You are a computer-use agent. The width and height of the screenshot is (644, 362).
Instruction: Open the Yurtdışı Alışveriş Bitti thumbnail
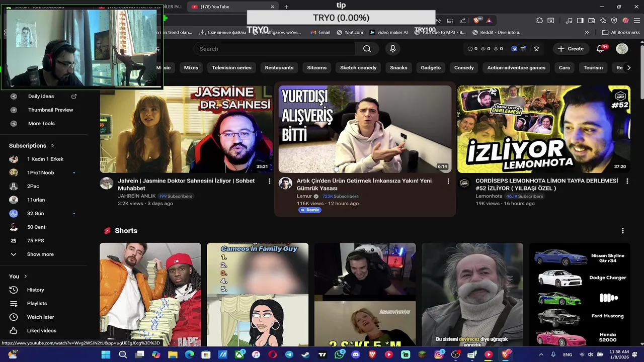click(x=365, y=129)
